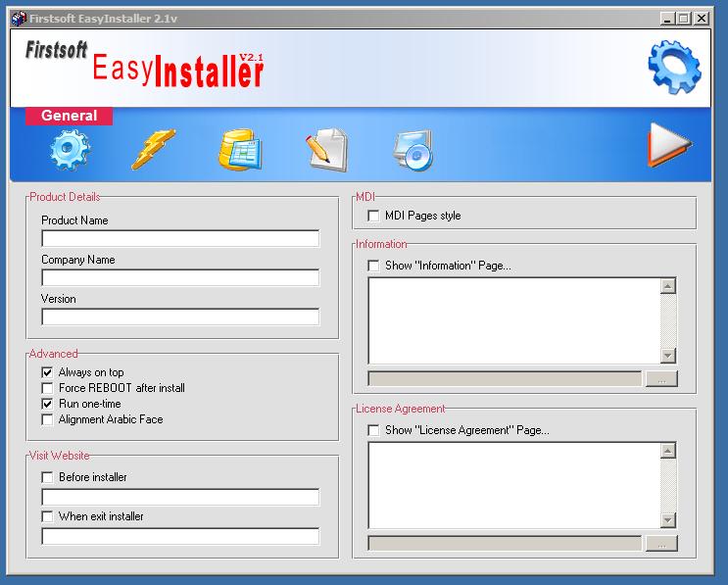
Task: Toggle Show "License Agreement" Page checkbox
Action: (373, 430)
